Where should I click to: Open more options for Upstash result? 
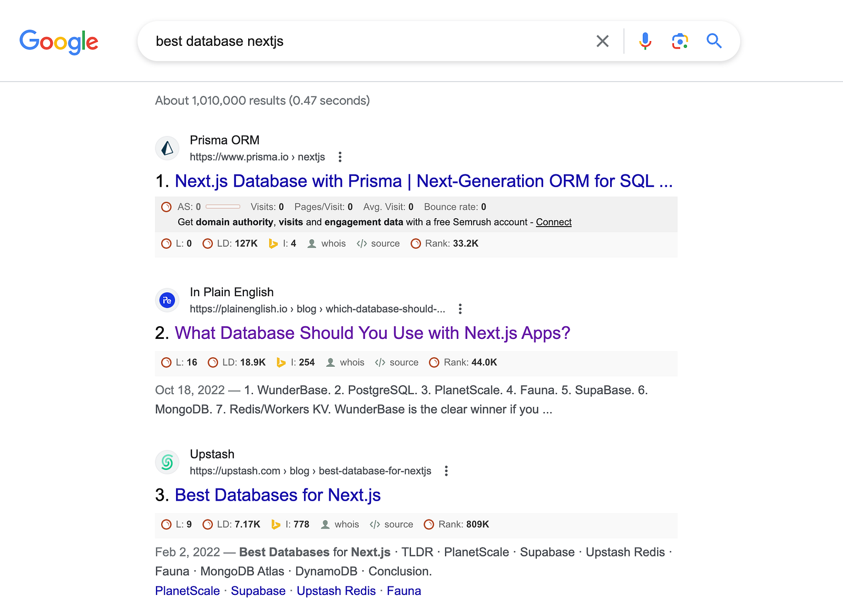446,471
